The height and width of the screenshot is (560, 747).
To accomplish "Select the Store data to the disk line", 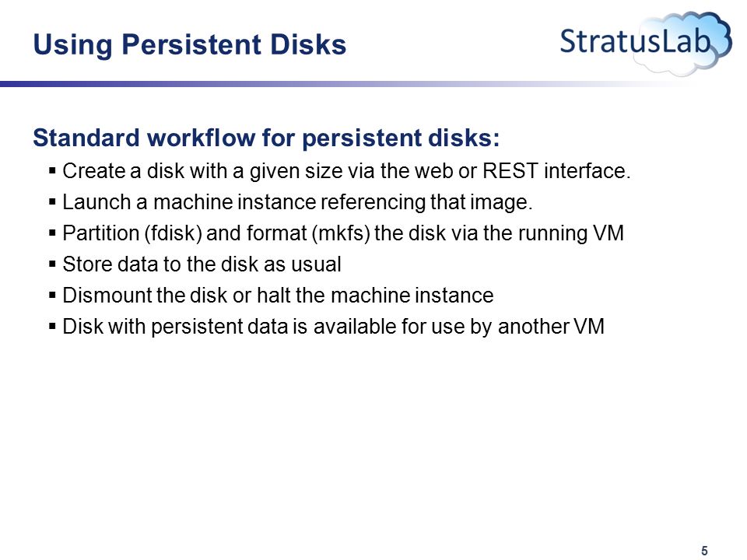I will click(x=202, y=264).
